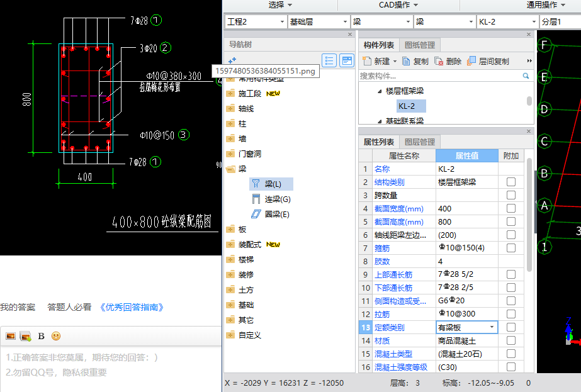Tick the 结构类别 attach checkbox

coord(511,182)
